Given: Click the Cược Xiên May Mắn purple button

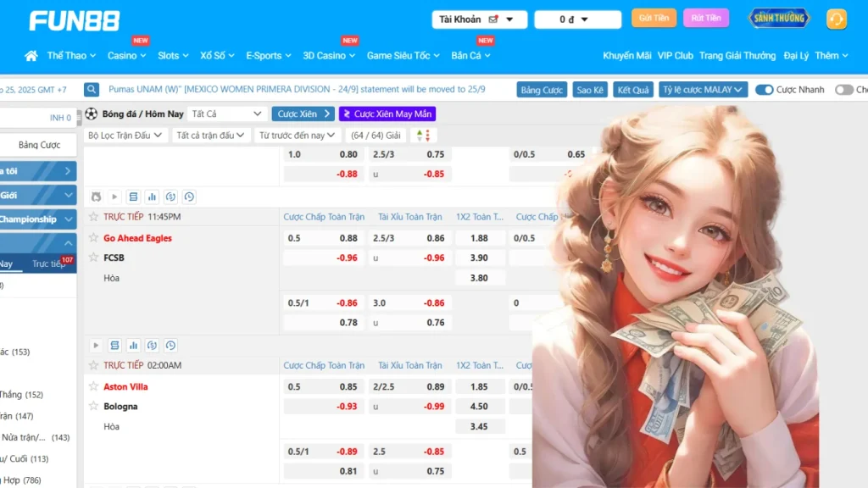Looking at the screenshot, I should click(x=387, y=113).
